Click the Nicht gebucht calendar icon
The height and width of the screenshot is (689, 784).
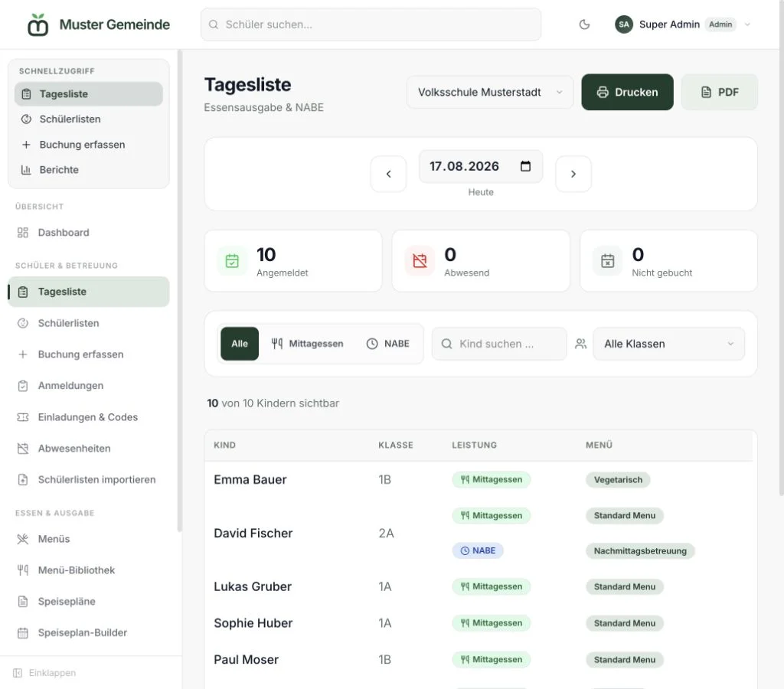tap(607, 260)
